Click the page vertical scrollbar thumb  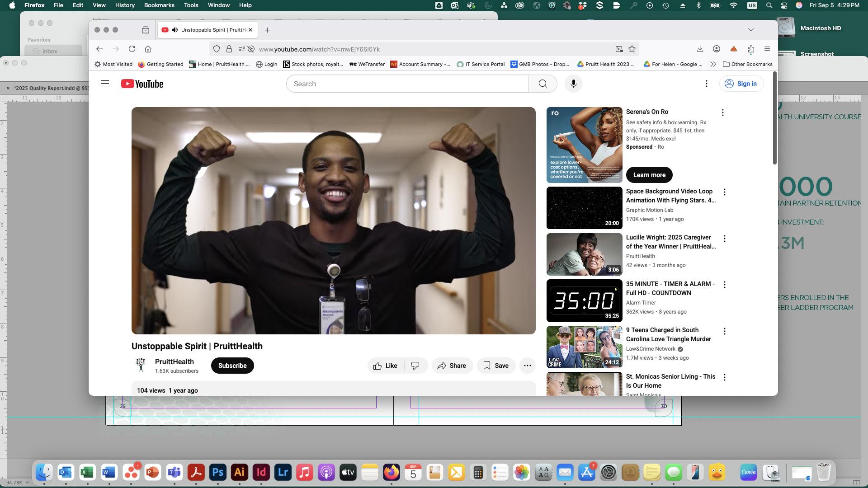point(774,117)
